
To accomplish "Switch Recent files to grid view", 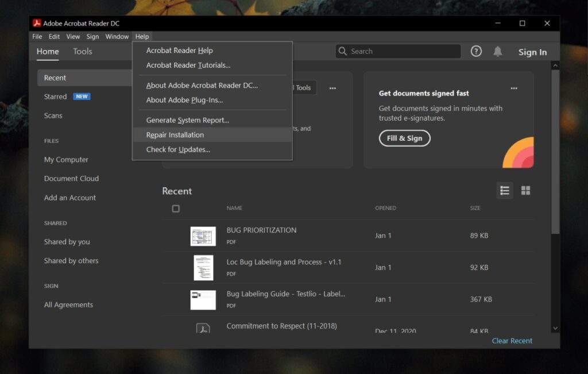I will pos(525,190).
